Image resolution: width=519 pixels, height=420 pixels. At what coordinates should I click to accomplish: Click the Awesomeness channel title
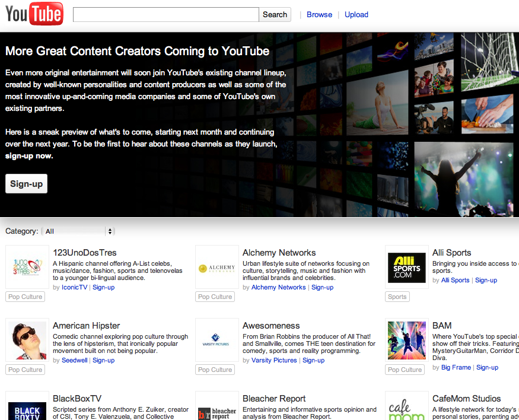pyautogui.click(x=271, y=326)
